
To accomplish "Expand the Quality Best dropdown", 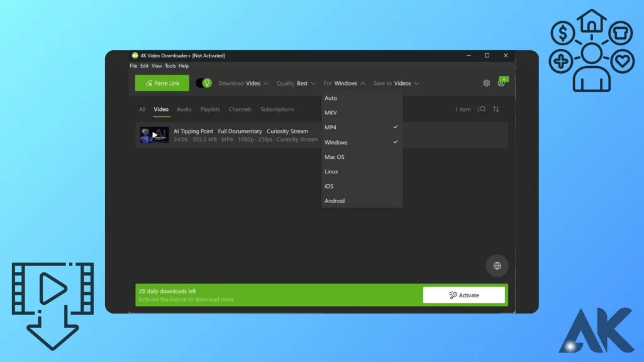I will [296, 83].
